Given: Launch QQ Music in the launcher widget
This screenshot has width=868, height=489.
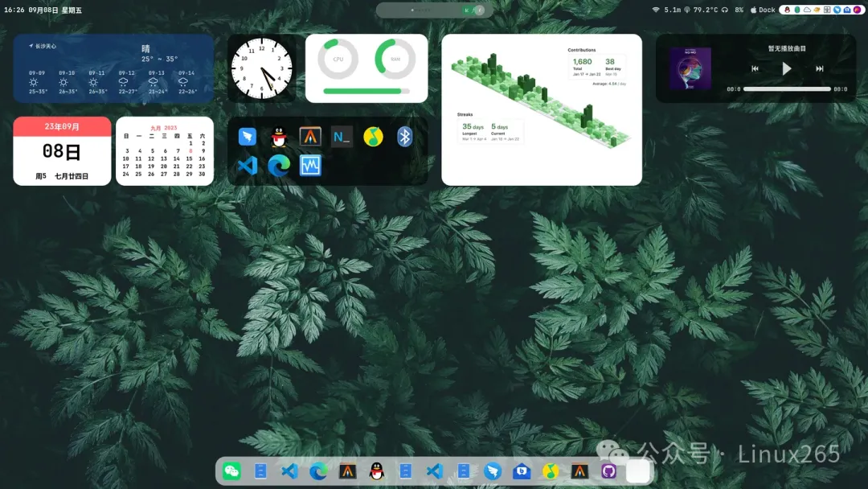Looking at the screenshot, I should coord(373,137).
